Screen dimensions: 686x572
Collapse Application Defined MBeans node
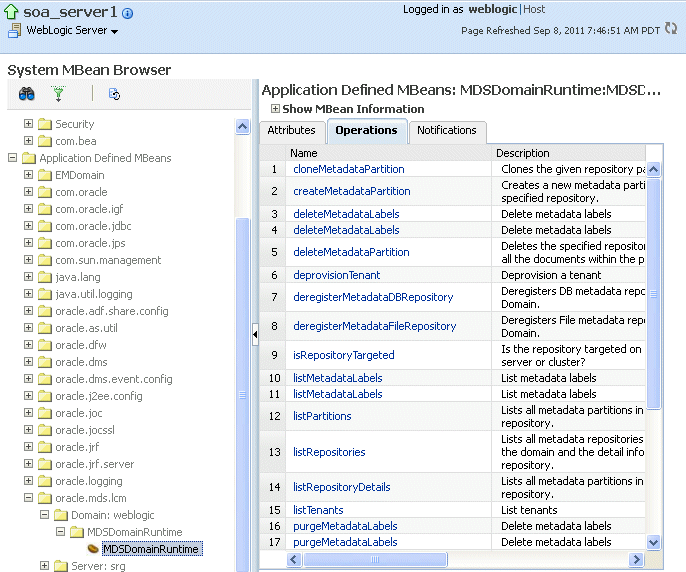tap(13, 158)
